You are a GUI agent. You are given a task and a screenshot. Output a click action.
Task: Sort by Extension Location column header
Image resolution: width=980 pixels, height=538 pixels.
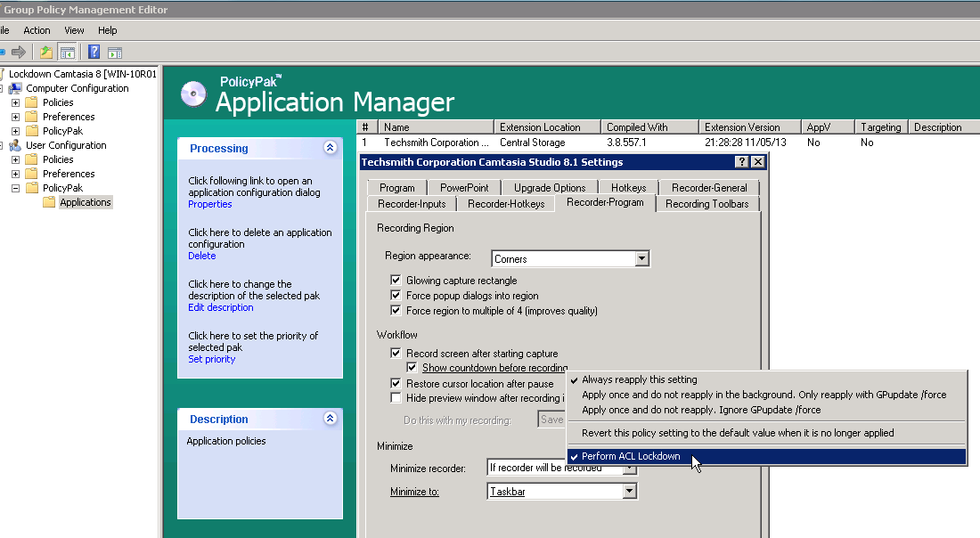click(x=547, y=126)
